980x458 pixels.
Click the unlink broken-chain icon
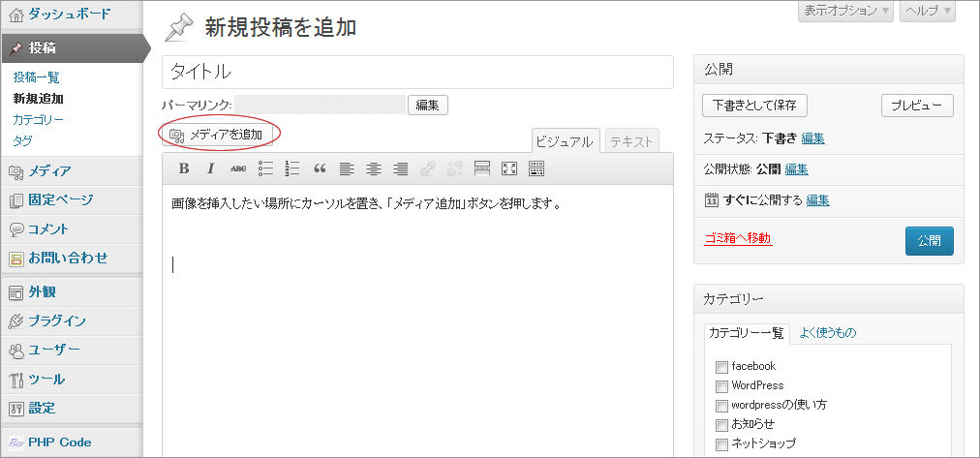point(455,168)
